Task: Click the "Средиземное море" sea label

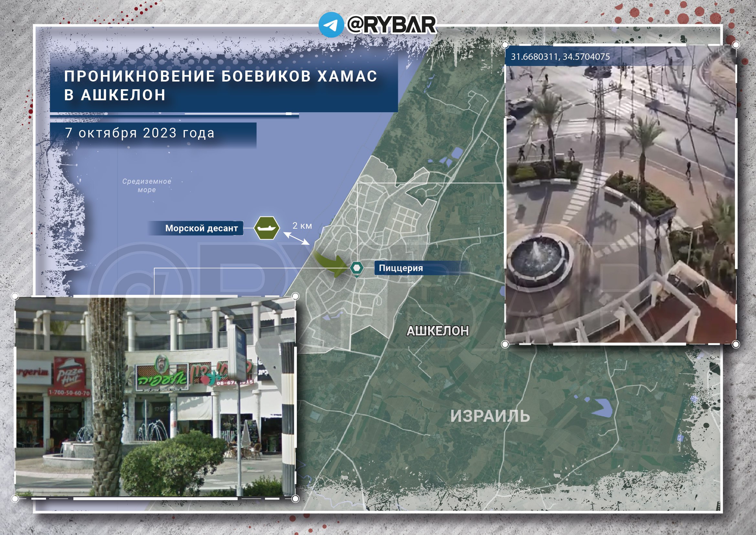Action: click(147, 185)
